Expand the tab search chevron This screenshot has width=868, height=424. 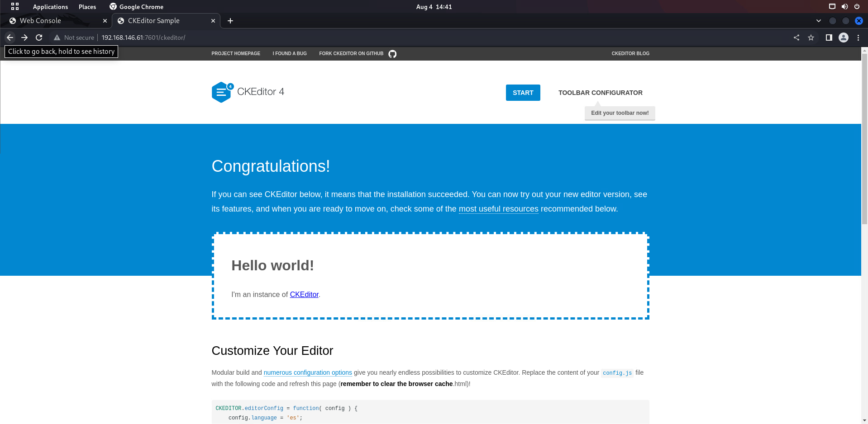[x=819, y=21]
